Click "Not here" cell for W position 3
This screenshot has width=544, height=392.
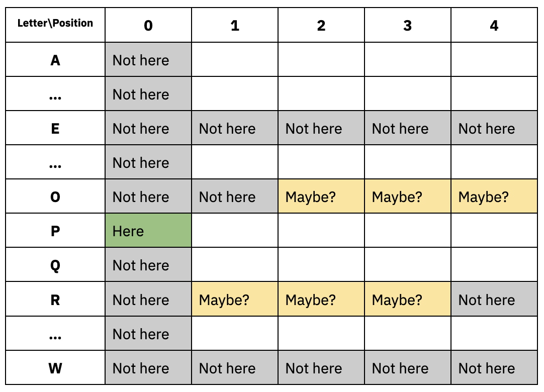coord(408,368)
